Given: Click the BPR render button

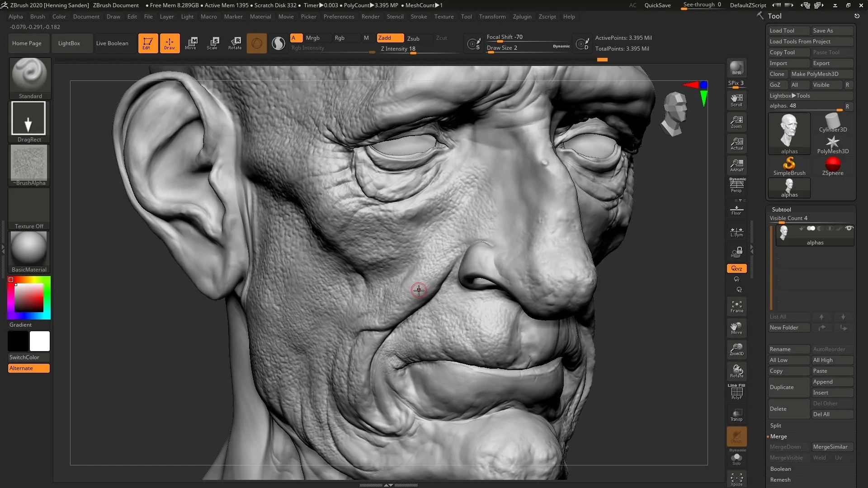Looking at the screenshot, I should 736,68.
